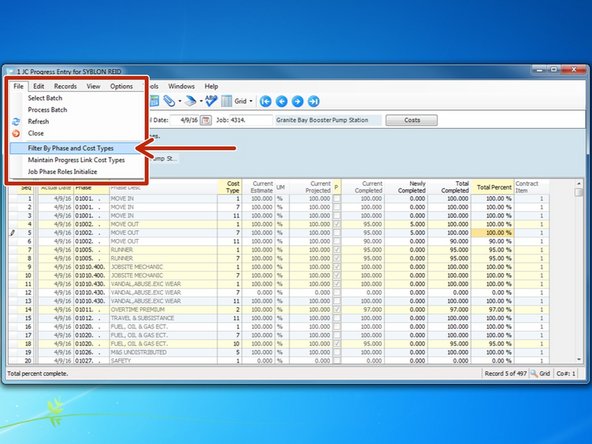Toggle P checkbox for Seq 19 M&S UNDISTRIBUTED
Screen dimensions: 592x444
point(337,353)
